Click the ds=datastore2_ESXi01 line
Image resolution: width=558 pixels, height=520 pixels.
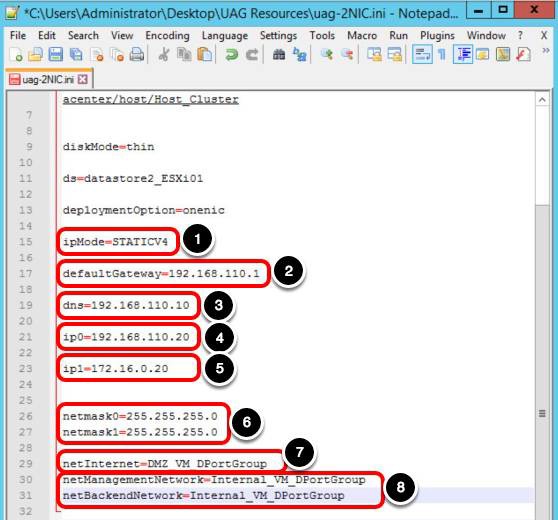[x=133, y=178]
